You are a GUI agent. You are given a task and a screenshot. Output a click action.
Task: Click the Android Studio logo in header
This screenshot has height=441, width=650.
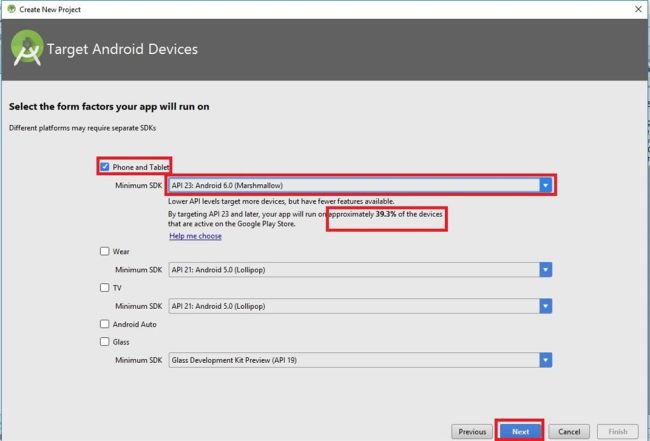pos(27,48)
